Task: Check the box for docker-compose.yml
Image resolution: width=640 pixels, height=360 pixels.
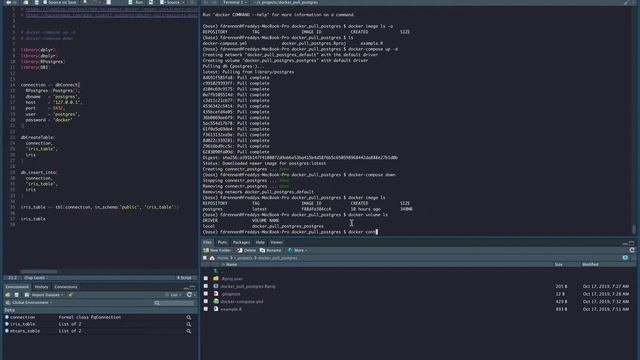Action: point(206,301)
